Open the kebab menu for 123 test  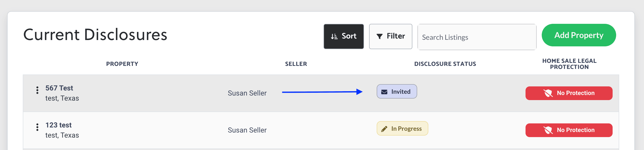pyautogui.click(x=37, y=127)
